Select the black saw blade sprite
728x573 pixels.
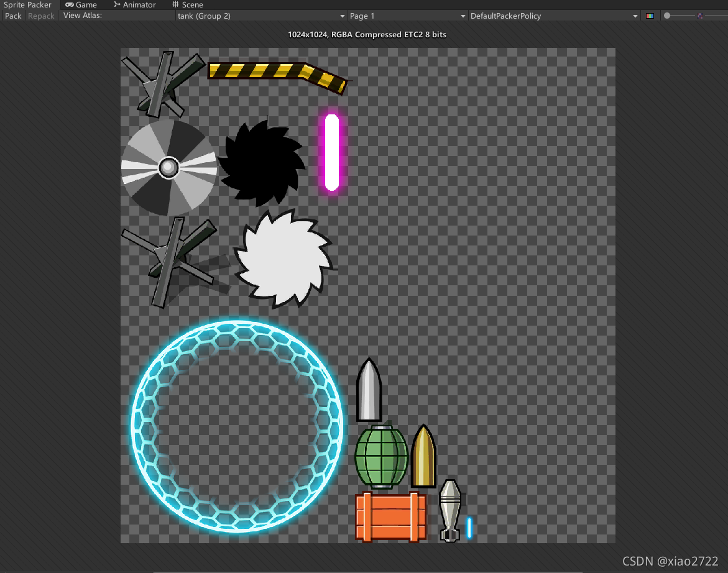[x=261, y=163]
